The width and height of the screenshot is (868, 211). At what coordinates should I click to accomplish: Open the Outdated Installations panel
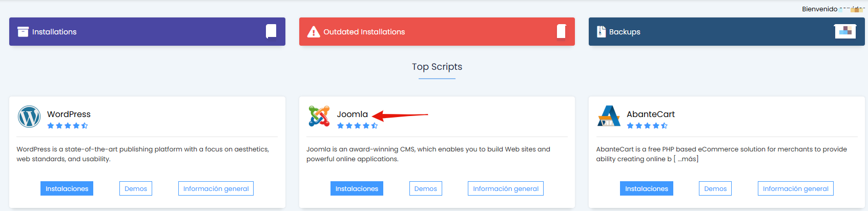[437, 31]
